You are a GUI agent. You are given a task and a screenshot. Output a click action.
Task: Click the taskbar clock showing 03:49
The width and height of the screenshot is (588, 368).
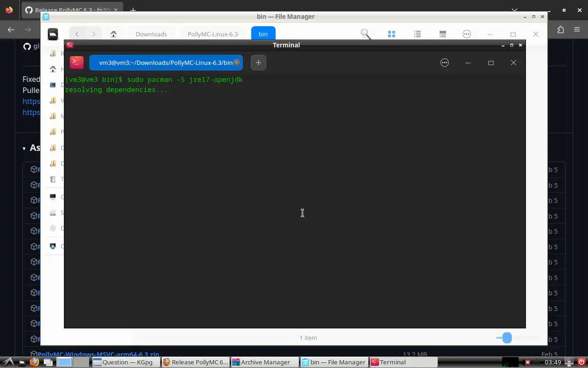[553, 362]
